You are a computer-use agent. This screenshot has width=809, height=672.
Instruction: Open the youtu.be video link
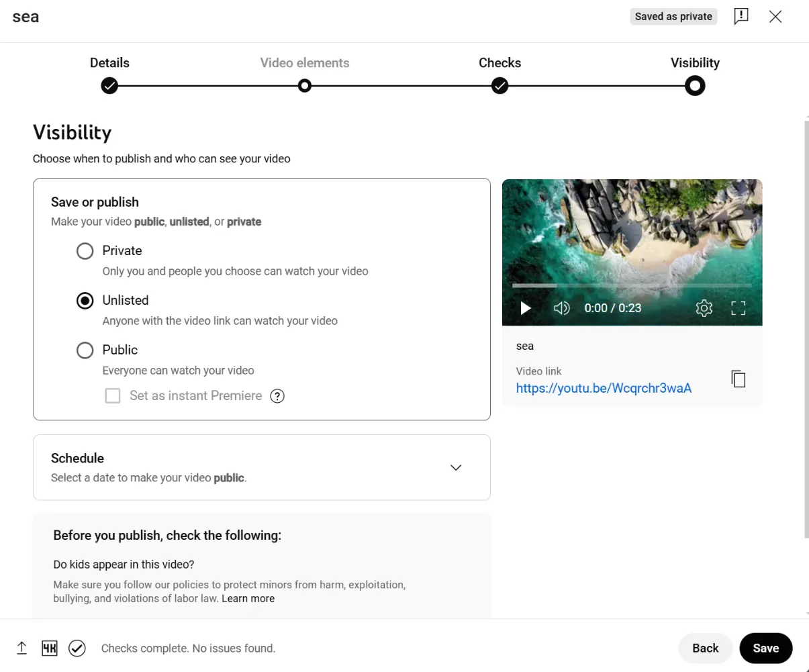(603, 388)
